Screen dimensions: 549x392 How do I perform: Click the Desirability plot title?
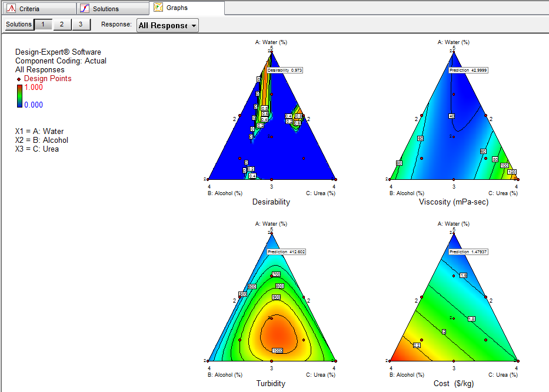(x=271, y=202)
